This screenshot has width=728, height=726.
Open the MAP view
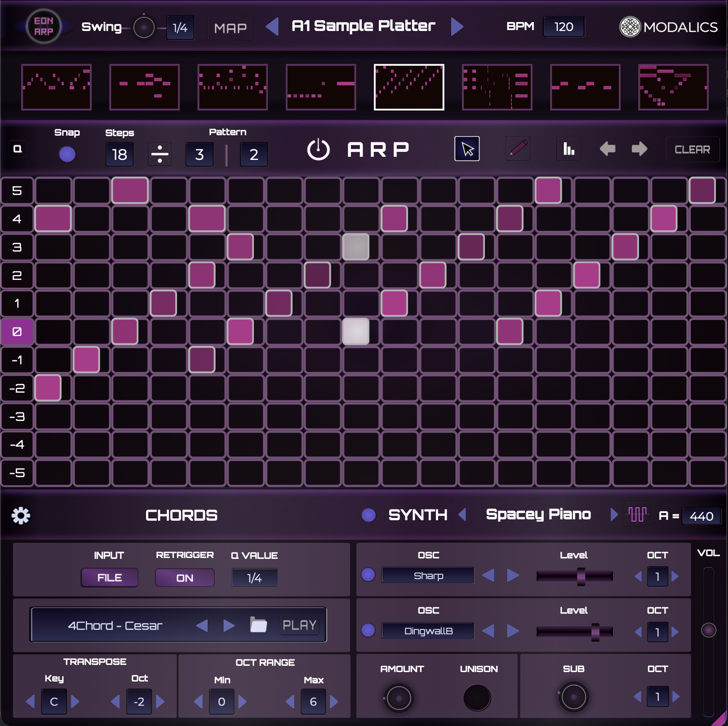[230, 28]
